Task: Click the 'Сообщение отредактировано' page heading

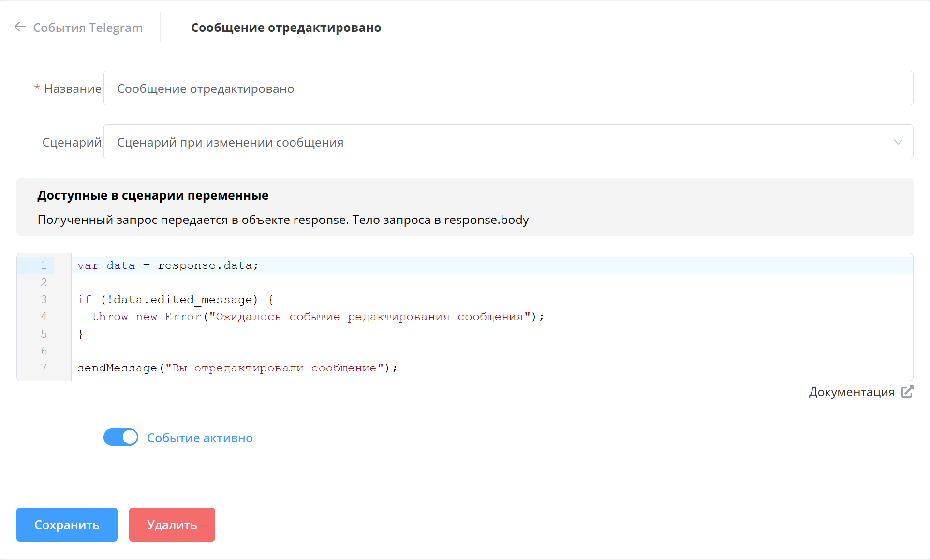Action: (286, 28)
